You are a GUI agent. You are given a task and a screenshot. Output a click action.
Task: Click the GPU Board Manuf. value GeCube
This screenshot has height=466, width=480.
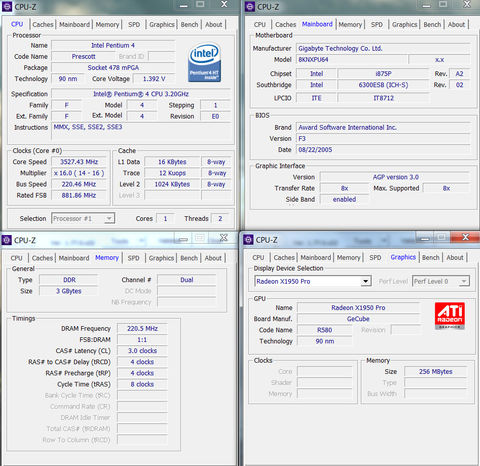pos(358,319)
